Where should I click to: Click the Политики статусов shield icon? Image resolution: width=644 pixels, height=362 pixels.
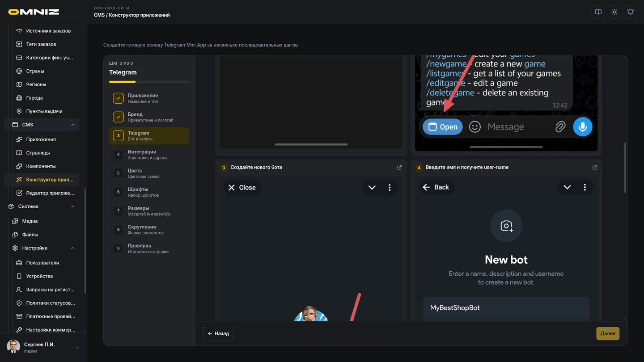click(19, 303)
